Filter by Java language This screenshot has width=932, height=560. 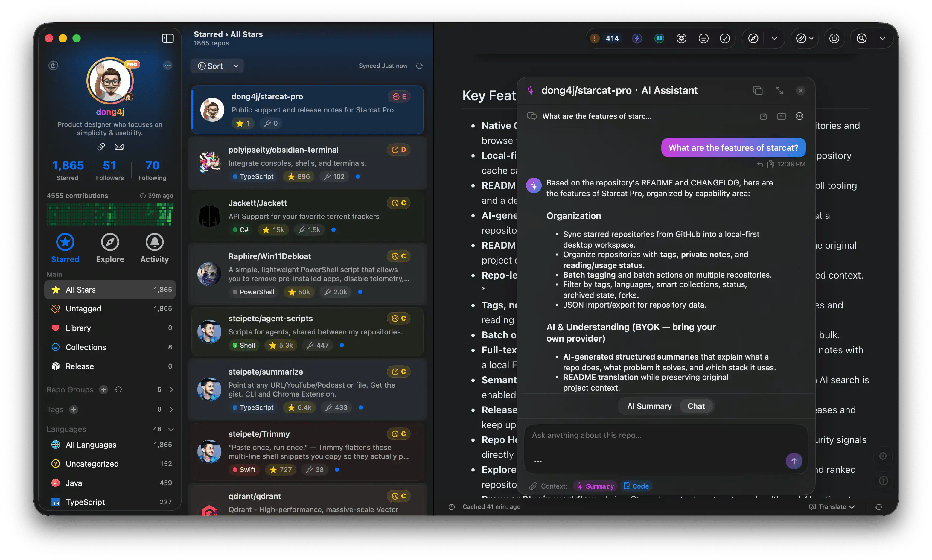(x=110, y=483)
